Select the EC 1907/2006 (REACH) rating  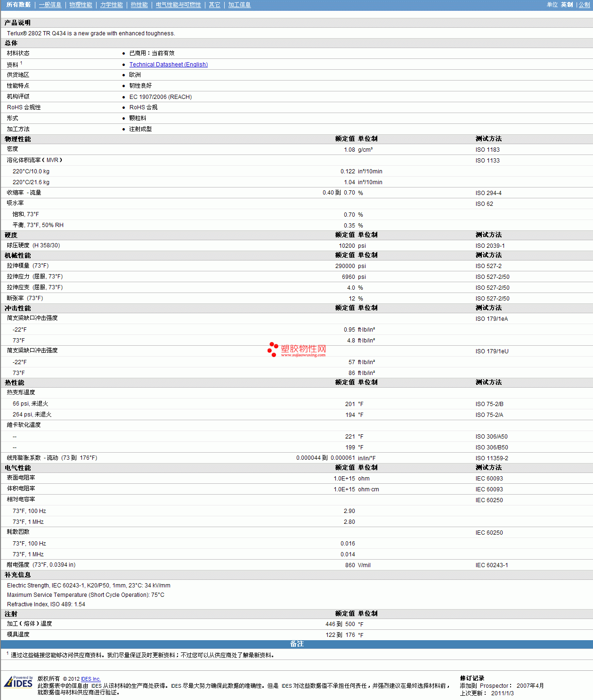161,97
